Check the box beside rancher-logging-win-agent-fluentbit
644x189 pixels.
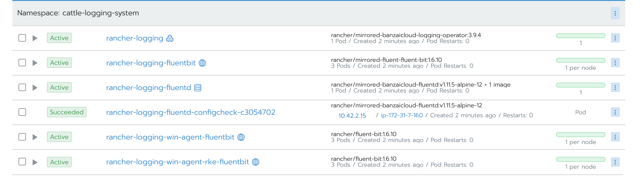pyautogui.click(x=22, y=137)
